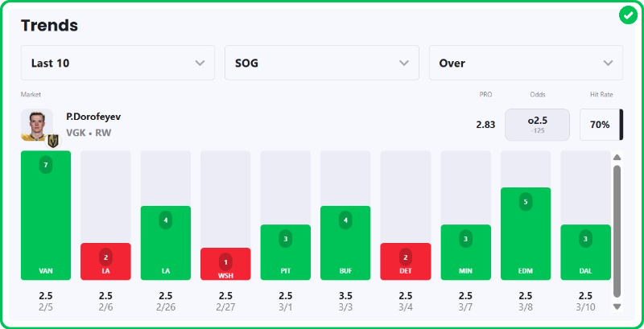Click the scrollbar up arrow
This screenshot has height=329, width=644.
(617, 158)
